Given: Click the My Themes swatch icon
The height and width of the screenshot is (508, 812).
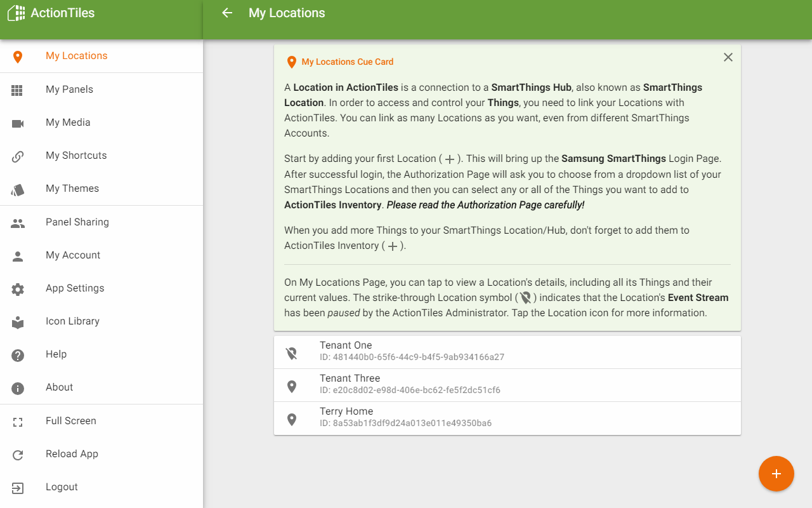Looking at the screenshot, I should (18, 189).
